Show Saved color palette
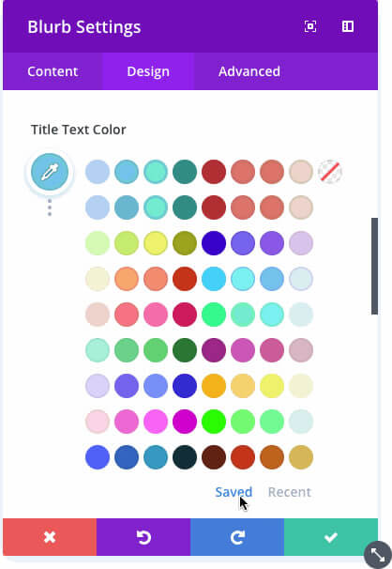392x569 pixels. (234, 492)
